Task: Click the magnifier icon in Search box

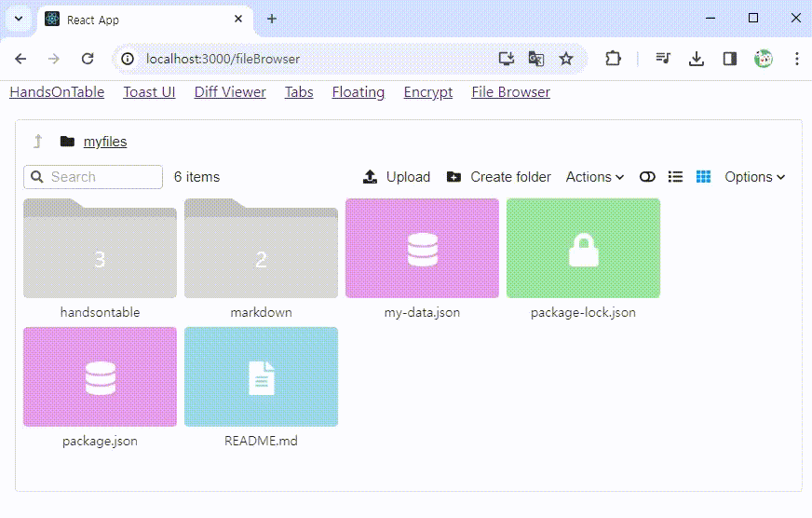Action: [x=37, y=177]
